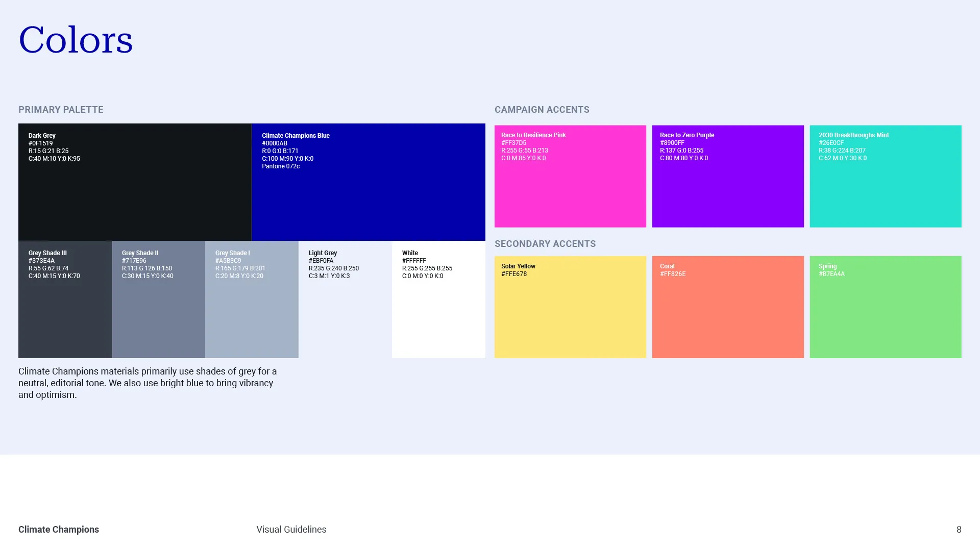Click the hex code "#0F1519"
980x551 pixels.
click(40, 143)
